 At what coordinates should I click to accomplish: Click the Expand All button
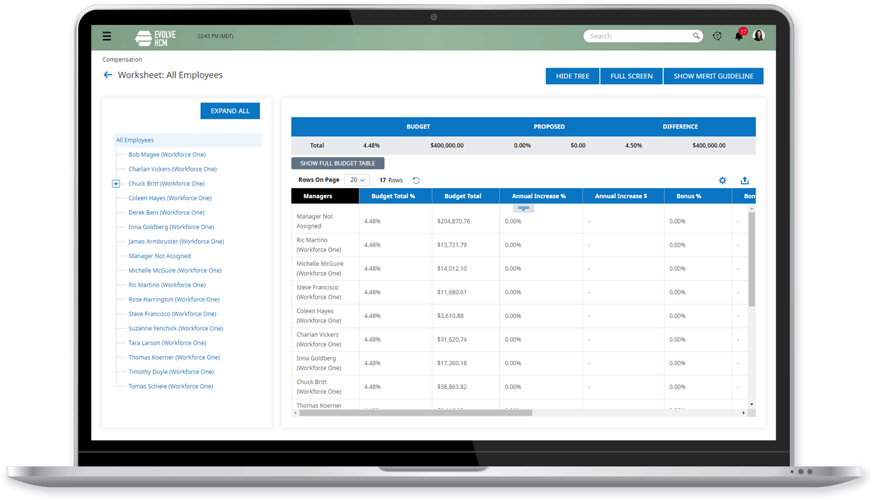pos(230,111)
